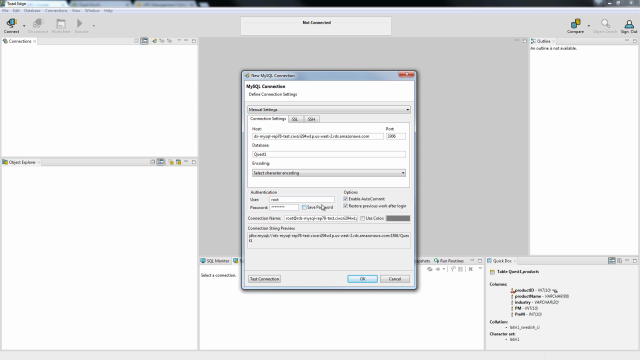
Task: Toggle the Enable AutoCommit checkbox
Action: click(346, 199)
